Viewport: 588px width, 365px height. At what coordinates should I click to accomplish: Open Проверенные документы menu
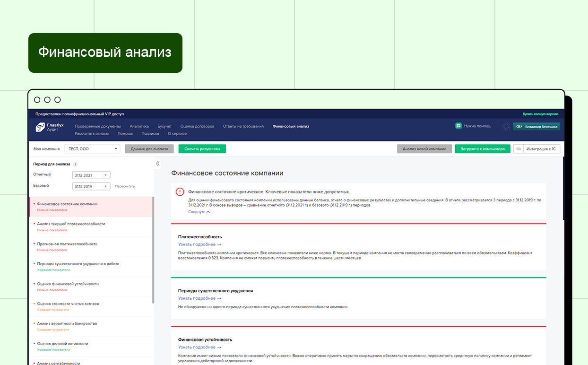click(98, 126)
